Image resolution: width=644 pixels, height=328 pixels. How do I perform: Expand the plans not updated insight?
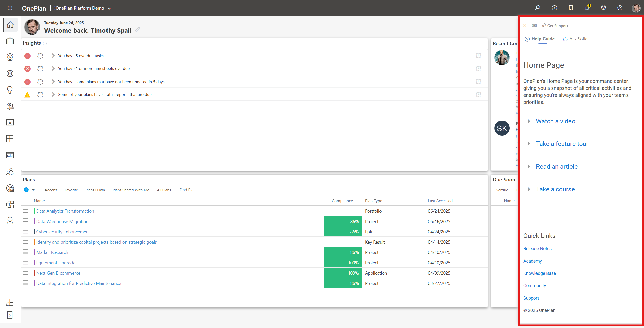[53, 82]
